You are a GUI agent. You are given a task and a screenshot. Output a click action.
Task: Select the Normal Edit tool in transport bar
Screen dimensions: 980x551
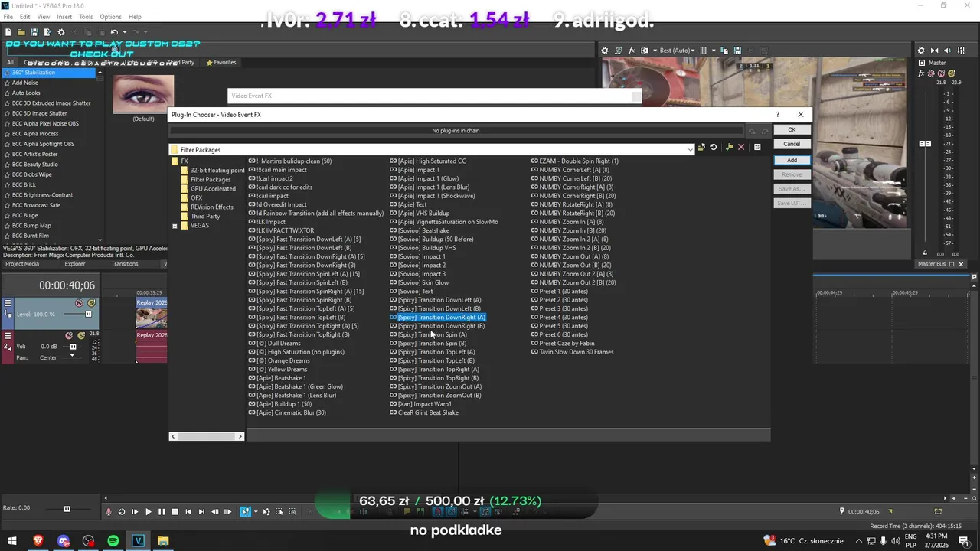click(x=246, y=511)
